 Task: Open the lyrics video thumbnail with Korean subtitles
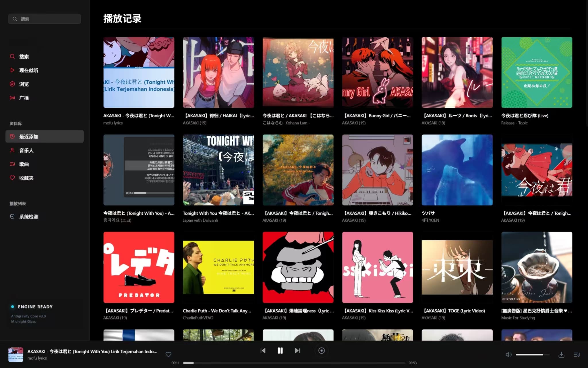(139, 170)
